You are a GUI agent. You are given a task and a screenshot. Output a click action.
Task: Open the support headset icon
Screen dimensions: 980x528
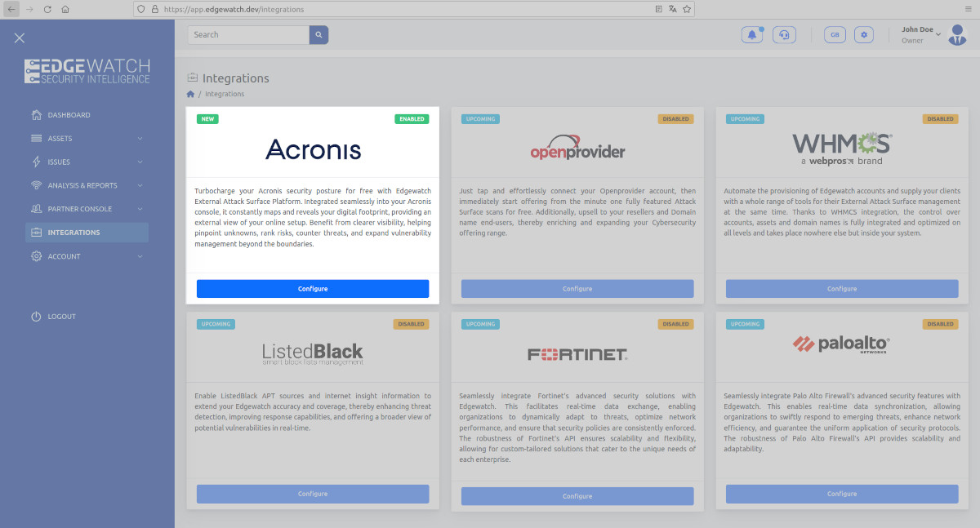point(784,35)
